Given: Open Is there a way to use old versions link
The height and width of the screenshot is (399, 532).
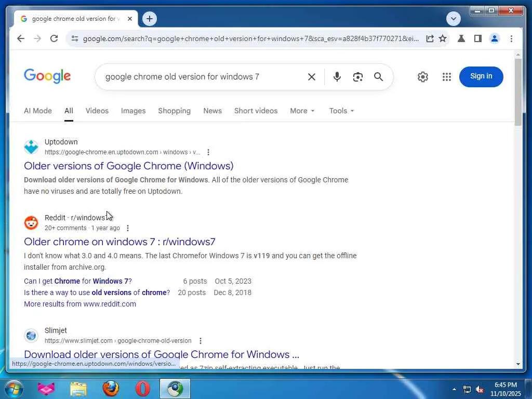Looking at the screenshot, I should (x=97, y=292).
